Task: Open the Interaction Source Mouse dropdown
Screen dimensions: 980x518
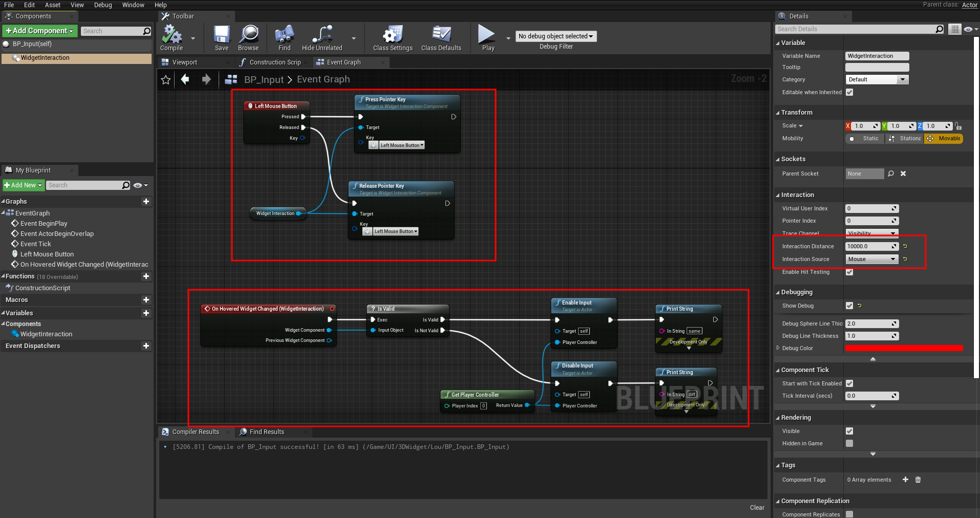Action: point(872,259)
